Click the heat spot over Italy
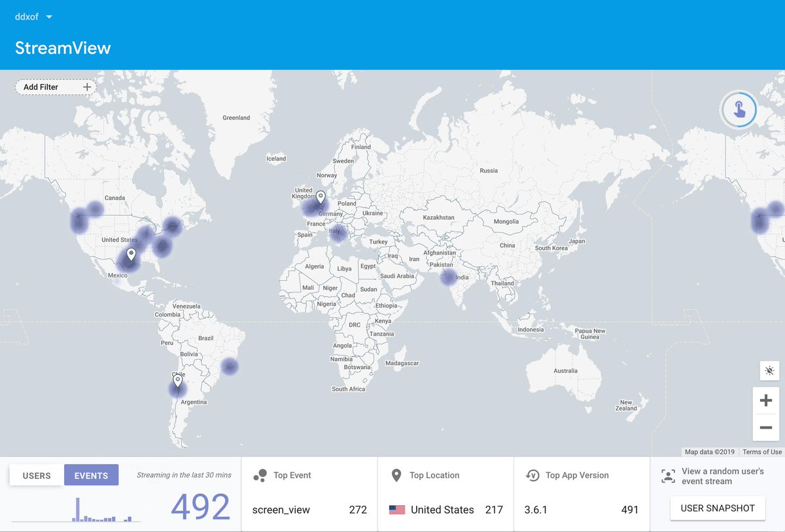785x532 pixels. (x=338, y=234)
